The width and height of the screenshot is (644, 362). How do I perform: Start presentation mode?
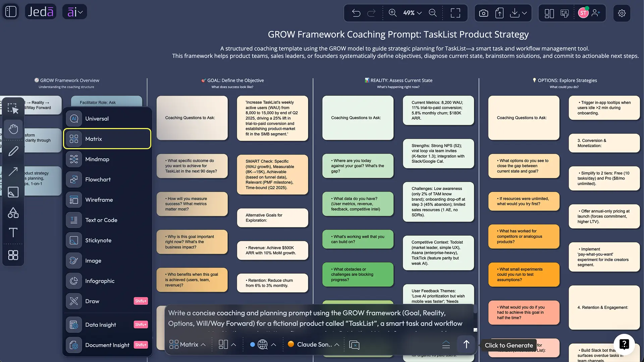(565, 13)
